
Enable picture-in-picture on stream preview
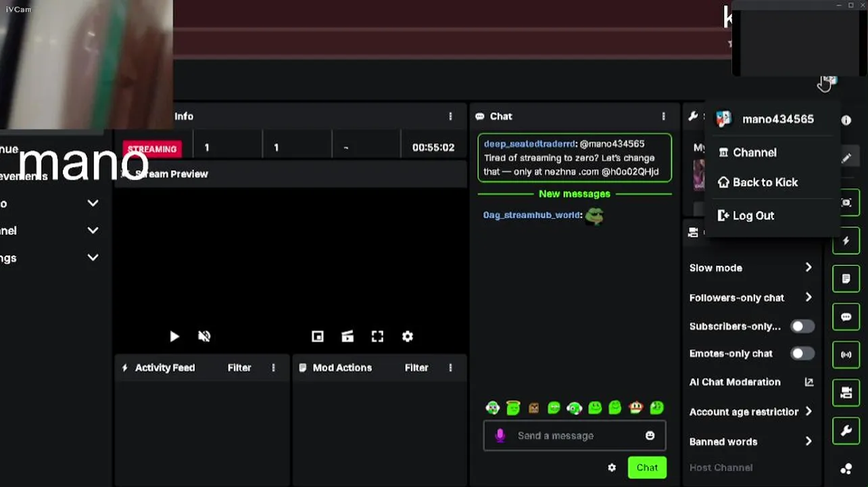[x=318, y=336]
